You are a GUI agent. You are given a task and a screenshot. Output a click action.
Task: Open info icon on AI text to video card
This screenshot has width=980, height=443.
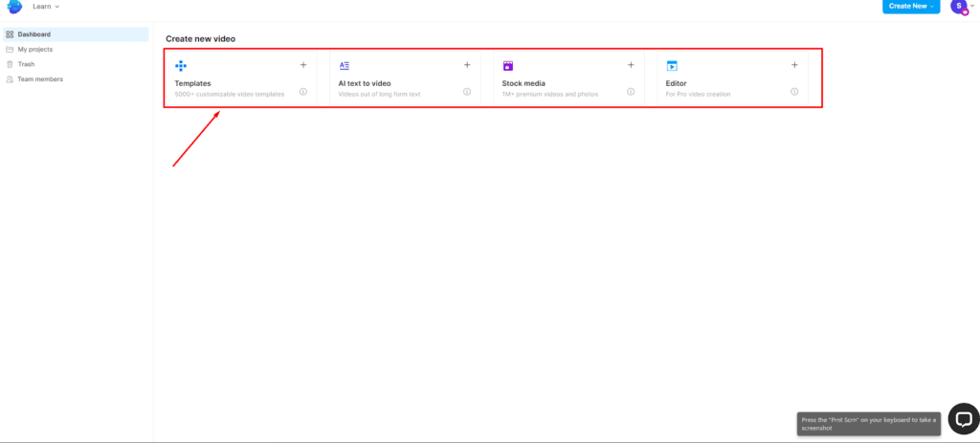pyautogui.click(x=467, y=92)
